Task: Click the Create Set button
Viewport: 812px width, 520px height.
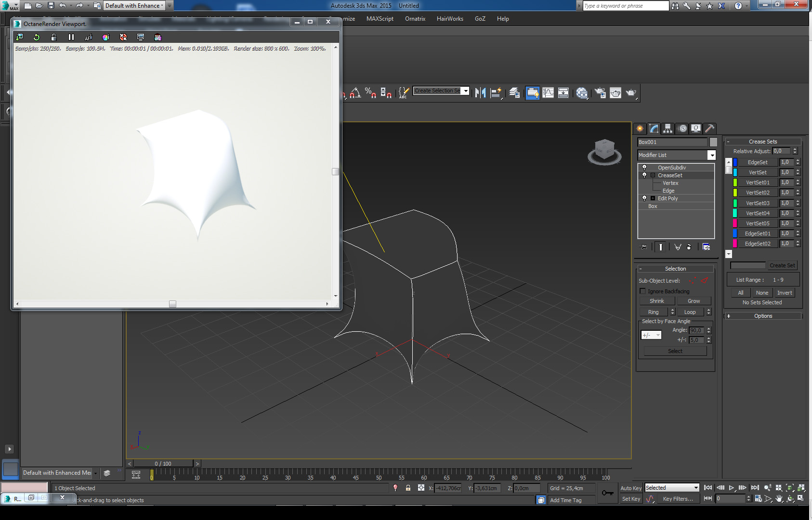Action: point(782,265)
